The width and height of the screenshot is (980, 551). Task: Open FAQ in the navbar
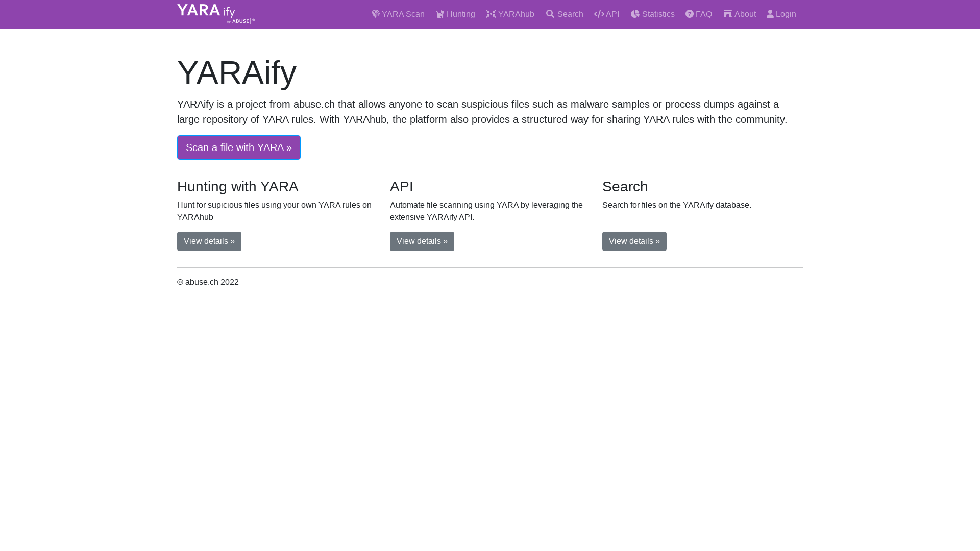699,14
